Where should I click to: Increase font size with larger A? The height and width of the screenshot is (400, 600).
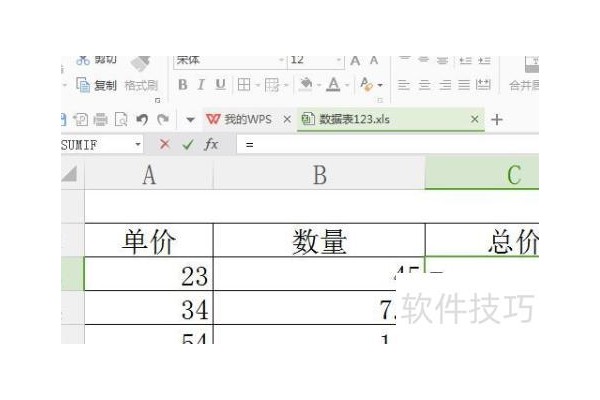pyautogui.click(x=355, y=60)
